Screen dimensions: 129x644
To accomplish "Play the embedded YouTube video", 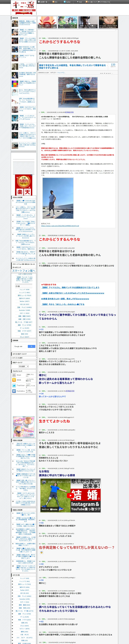I will (x=70, y=495).
